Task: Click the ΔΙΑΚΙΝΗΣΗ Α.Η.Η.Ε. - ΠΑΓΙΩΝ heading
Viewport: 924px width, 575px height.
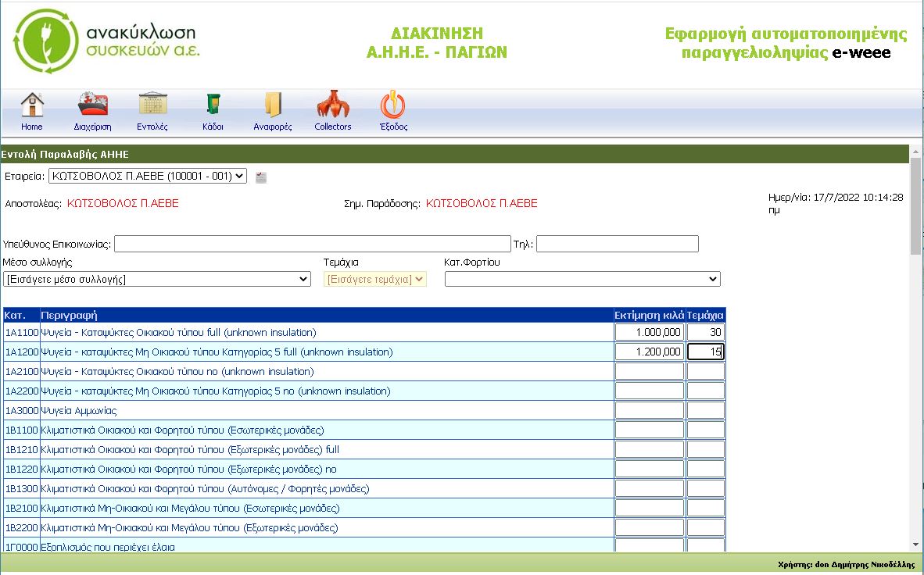Action: pyautogui.click(x=437, y=42)
